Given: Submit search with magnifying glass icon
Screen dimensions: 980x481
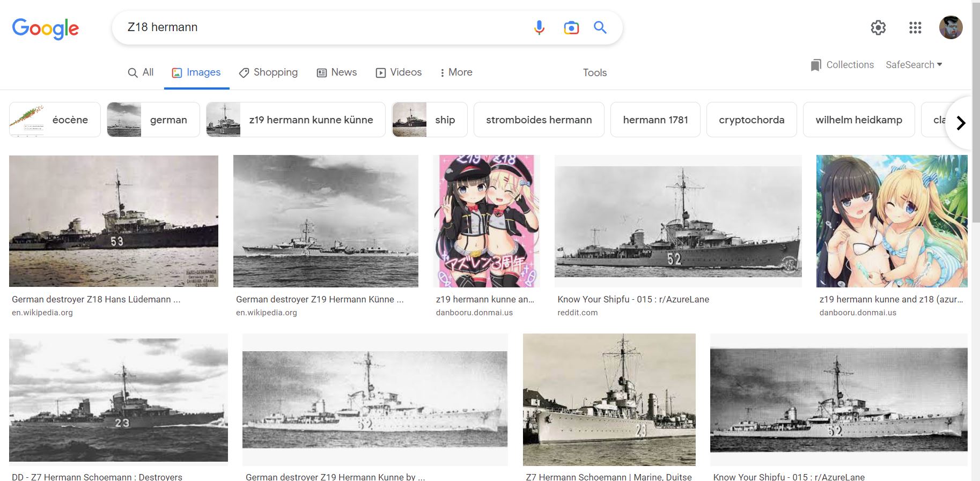Looking at the screenshot, I should 600,27.
